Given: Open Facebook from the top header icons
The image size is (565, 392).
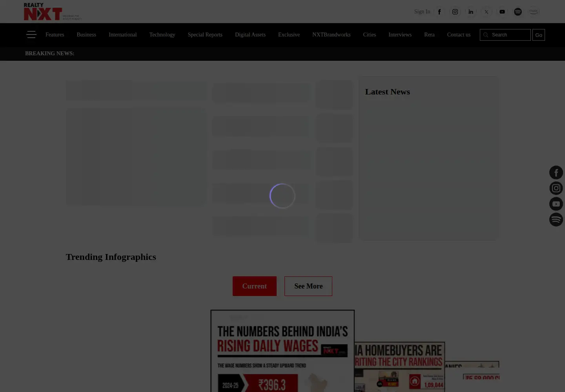Looking at the screenshot, I should pyautogui.click(x=439, y=12).
